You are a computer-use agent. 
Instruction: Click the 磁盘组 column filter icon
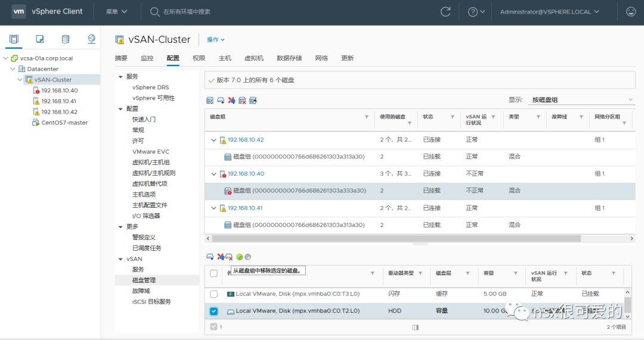click(366, 117)
